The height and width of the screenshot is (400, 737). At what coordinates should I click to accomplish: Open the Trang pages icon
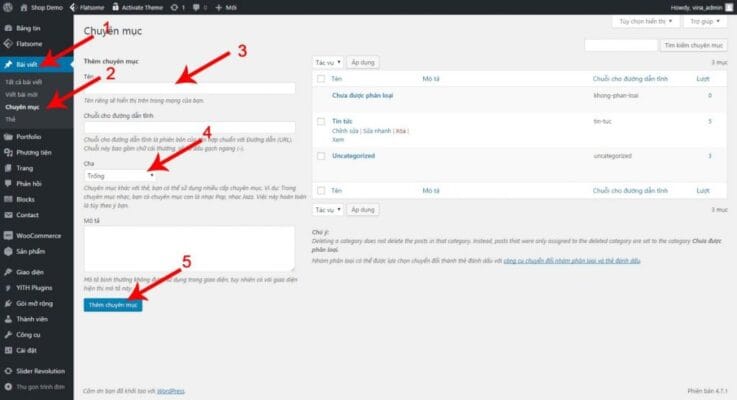[8, 168]
